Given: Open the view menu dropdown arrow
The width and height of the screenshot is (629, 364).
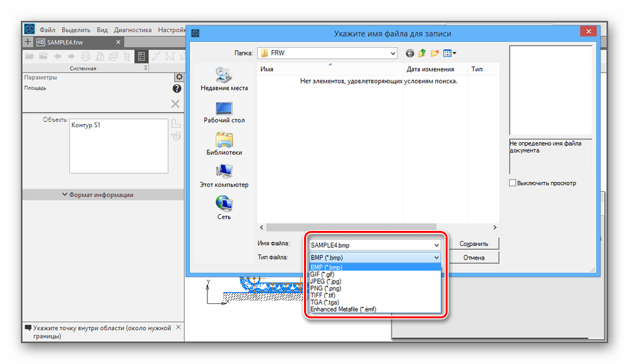Looking at the screenshot, I should (x=454, y=53).
